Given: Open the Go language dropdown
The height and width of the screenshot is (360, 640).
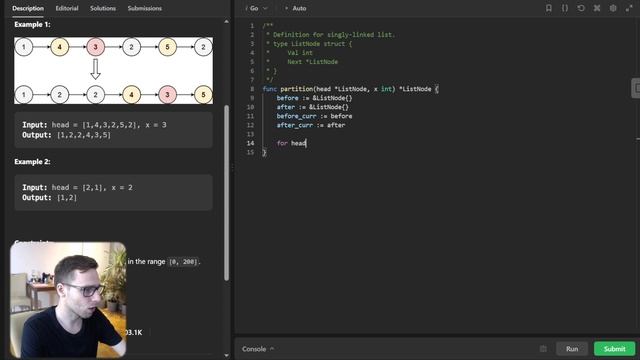Looking at the screenshot, I should pos(257,8).
